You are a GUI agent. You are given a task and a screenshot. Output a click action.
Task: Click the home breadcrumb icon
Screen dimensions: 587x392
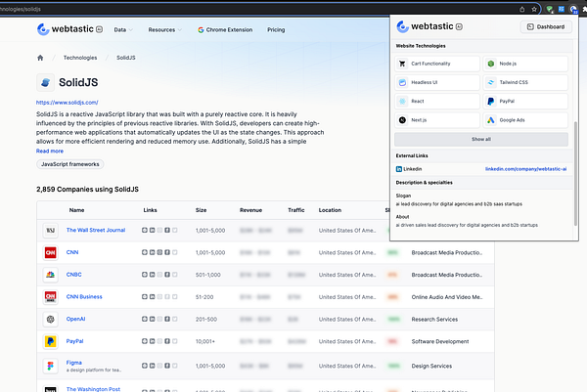pos(40,59)
